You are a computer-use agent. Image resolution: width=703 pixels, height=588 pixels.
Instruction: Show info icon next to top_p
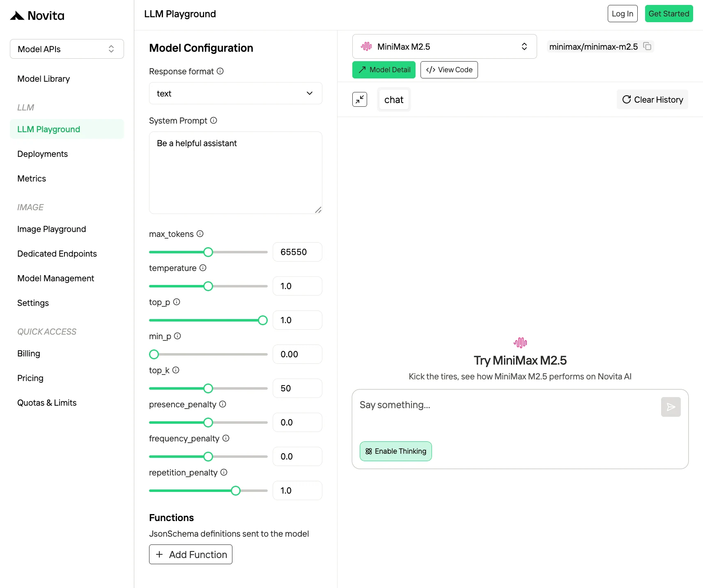[x=177, y=302]
